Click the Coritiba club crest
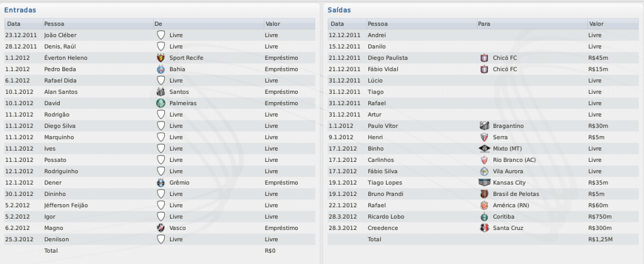The image size is (644, 264). click(484, 217)
